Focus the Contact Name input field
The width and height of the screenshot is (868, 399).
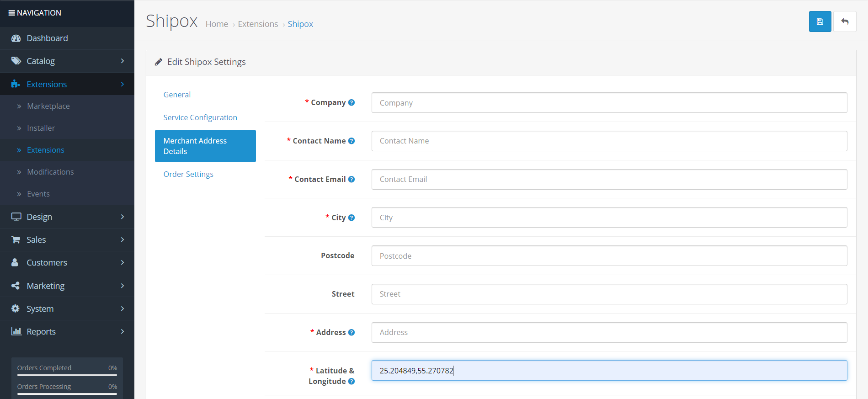[x=609, y=141]
